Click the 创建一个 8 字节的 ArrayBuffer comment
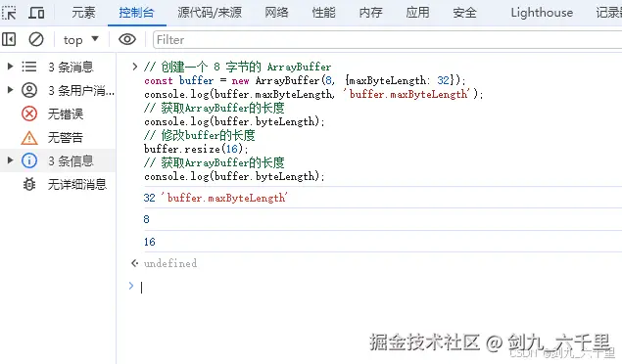This screenshot has width=622, height=364. [237, 67]
